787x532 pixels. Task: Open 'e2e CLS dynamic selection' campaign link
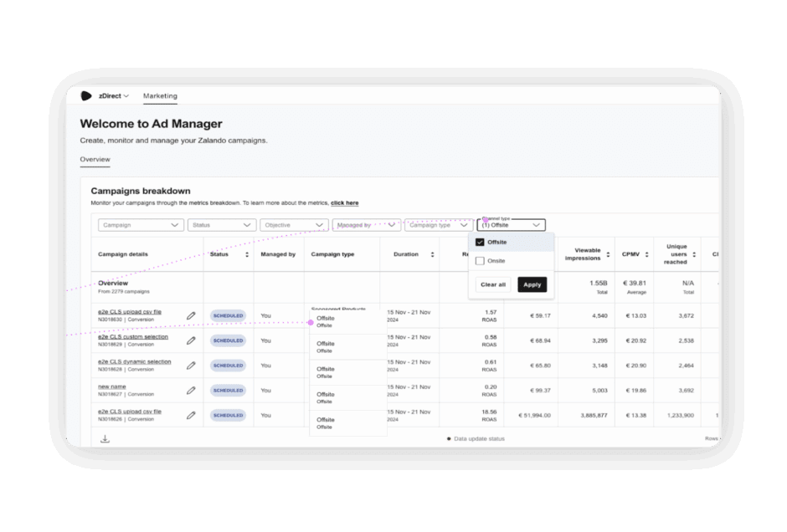(135, 361)
